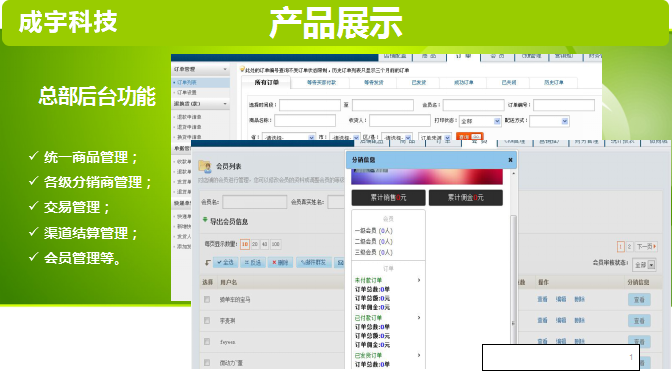Open the 区/县 请选择 dropdown

(x=397, y=137)
